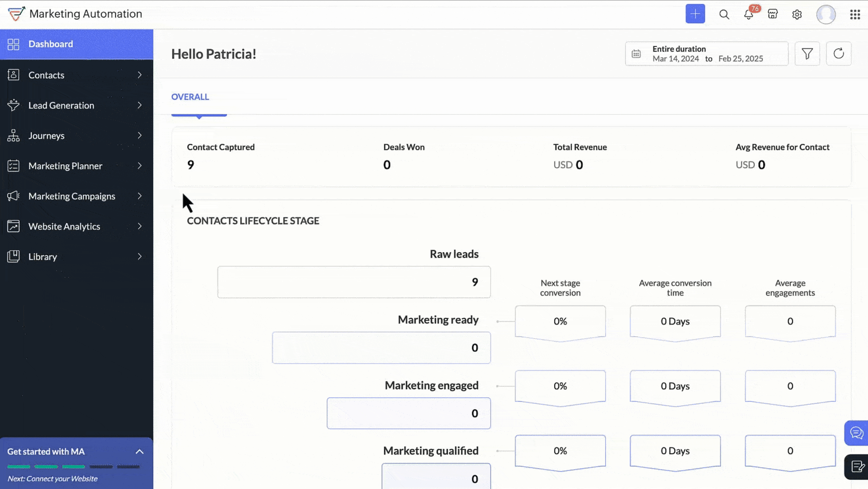Viewport: 868px width, 489px height.
Task: Open the search magnifier icon
Action: click(x=724, y=14)
